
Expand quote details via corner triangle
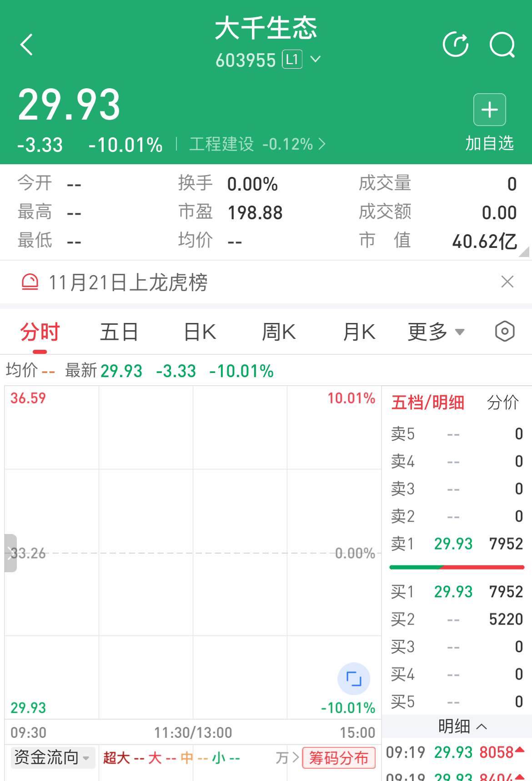click(524, 252)
